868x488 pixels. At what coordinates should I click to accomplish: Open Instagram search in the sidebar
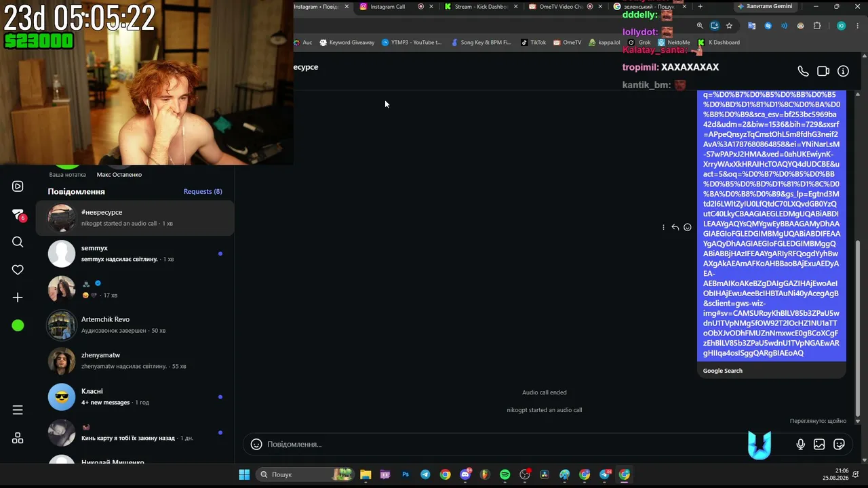tap(18, 242)
